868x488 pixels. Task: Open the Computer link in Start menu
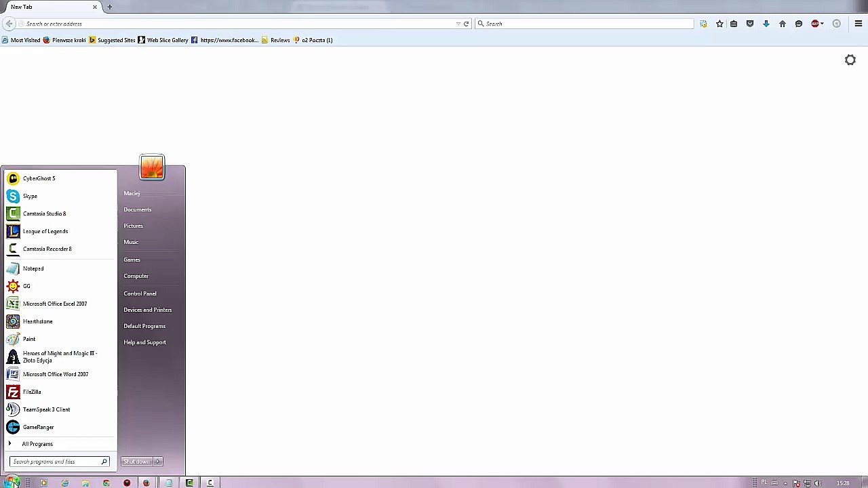[136, 276]
